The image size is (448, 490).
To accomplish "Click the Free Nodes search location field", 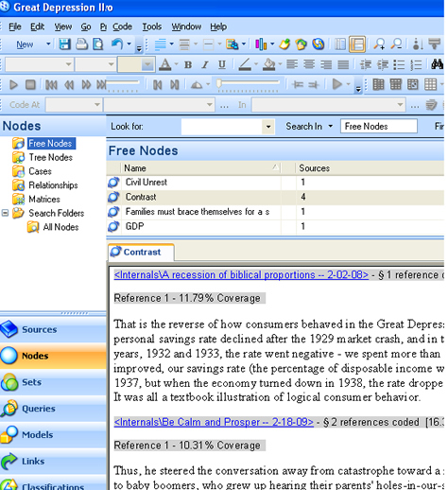I will pos(379,127).
